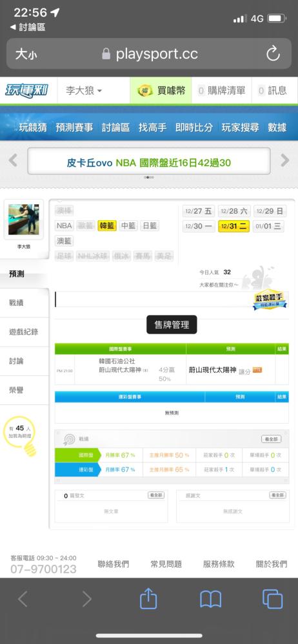Click the 售牌管理 button

pos(172,325)
